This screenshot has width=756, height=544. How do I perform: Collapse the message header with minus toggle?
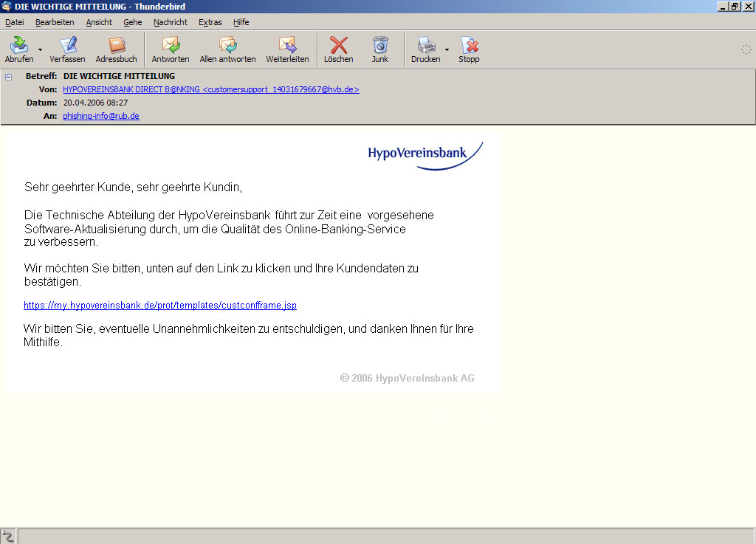8,77
